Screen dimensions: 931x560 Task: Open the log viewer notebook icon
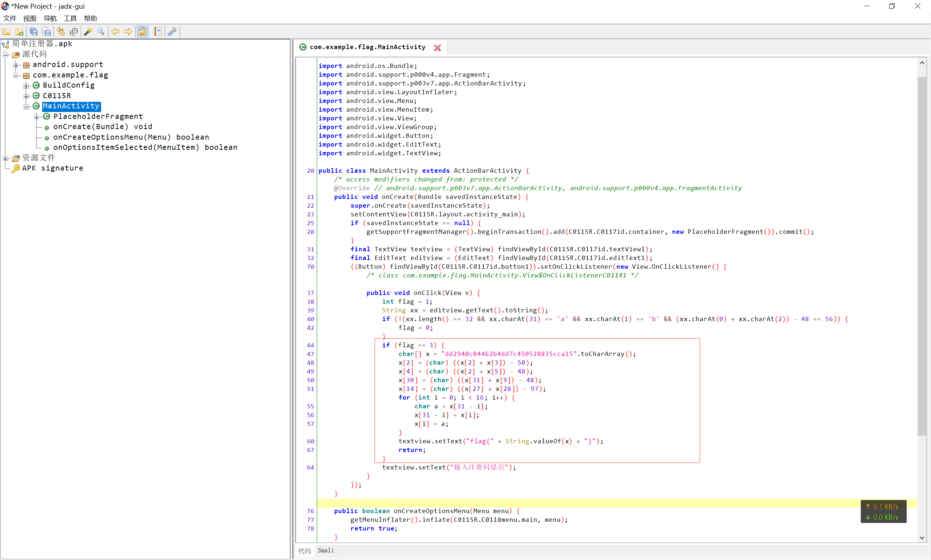pyautogui.click(x=158, y=32)
